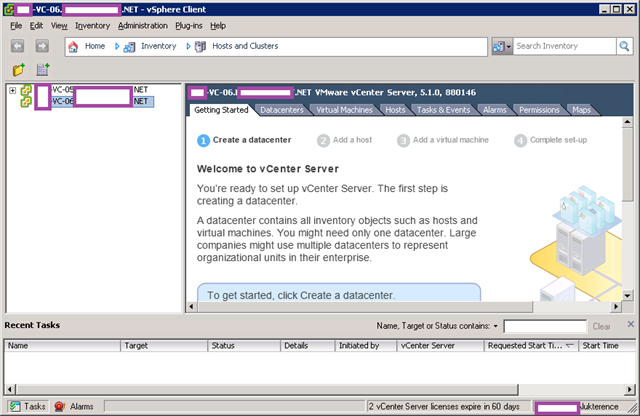Open the Help menu
Screen dimensions: 640x416
[218, 26]
